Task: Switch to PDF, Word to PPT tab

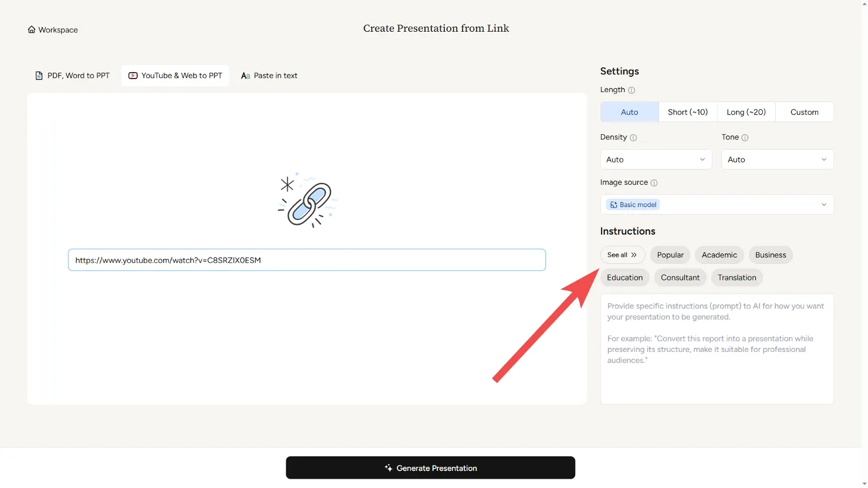Action: coord(73,76)
